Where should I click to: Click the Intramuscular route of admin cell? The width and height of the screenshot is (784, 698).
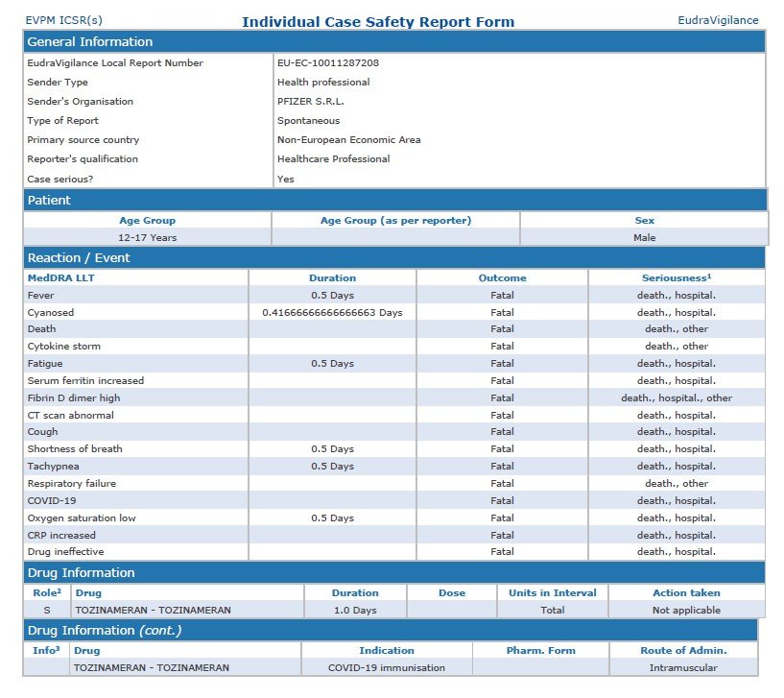[682, 668]
